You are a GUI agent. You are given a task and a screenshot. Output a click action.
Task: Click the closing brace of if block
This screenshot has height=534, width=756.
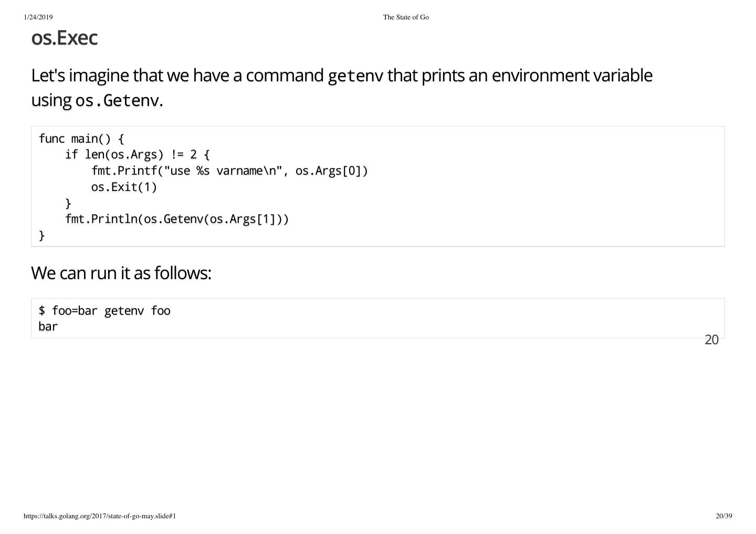[68, 203]
